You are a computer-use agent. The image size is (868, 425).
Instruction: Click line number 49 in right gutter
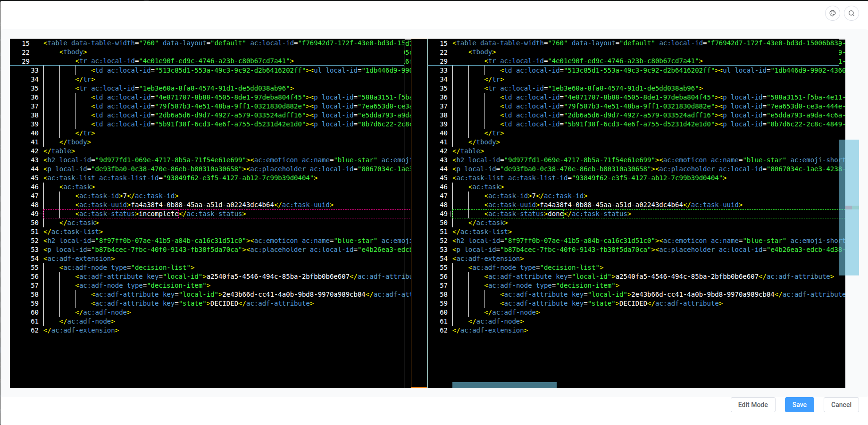(443, 214)
